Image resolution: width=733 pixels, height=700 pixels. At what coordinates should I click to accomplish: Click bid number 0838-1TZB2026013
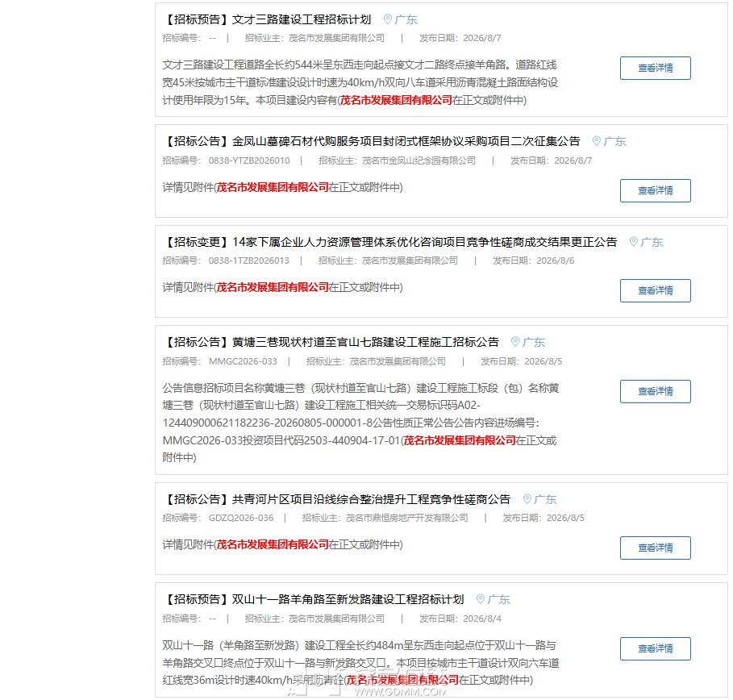click(249, 261)
